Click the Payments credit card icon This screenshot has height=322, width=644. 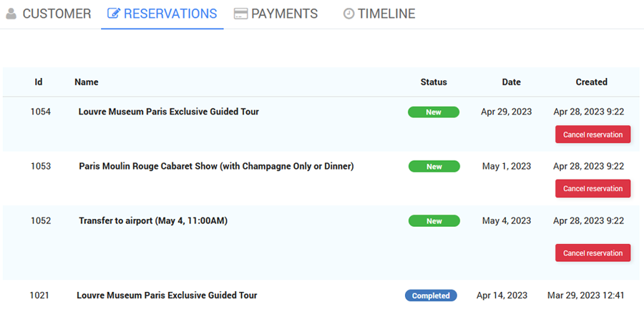coord(240,14)
